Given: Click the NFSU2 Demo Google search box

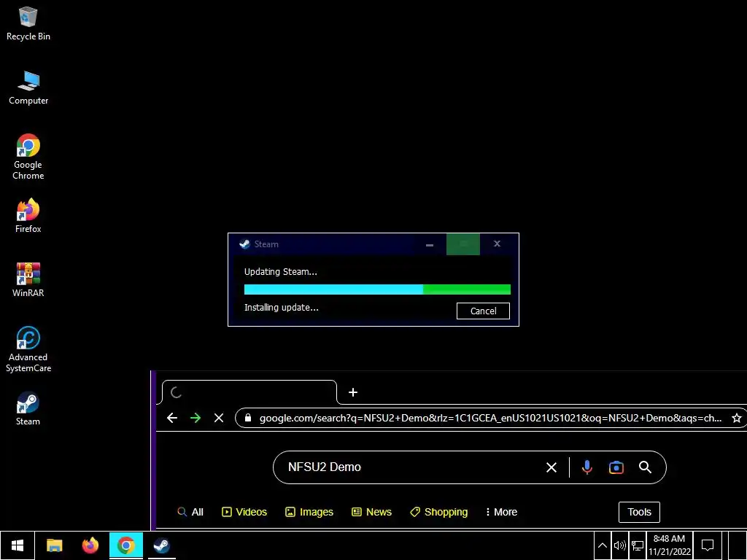Looking at the screenshot, I should pyautogui.click(x=469, y=467).
